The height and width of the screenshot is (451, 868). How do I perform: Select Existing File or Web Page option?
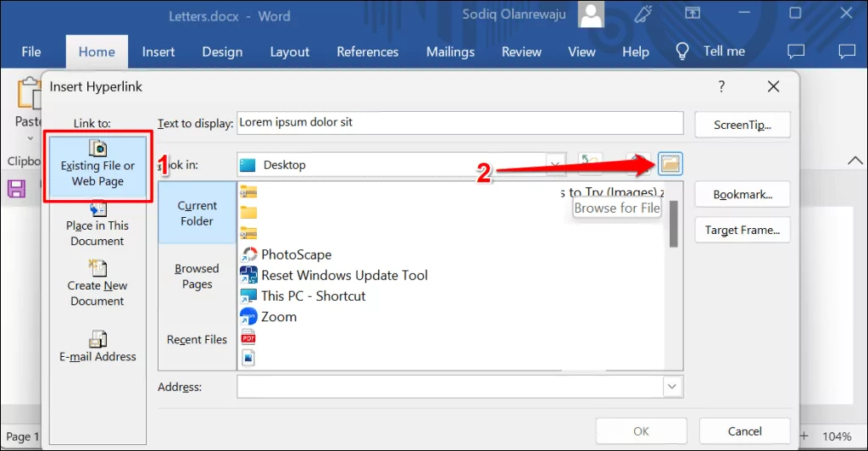coord(98,166)
